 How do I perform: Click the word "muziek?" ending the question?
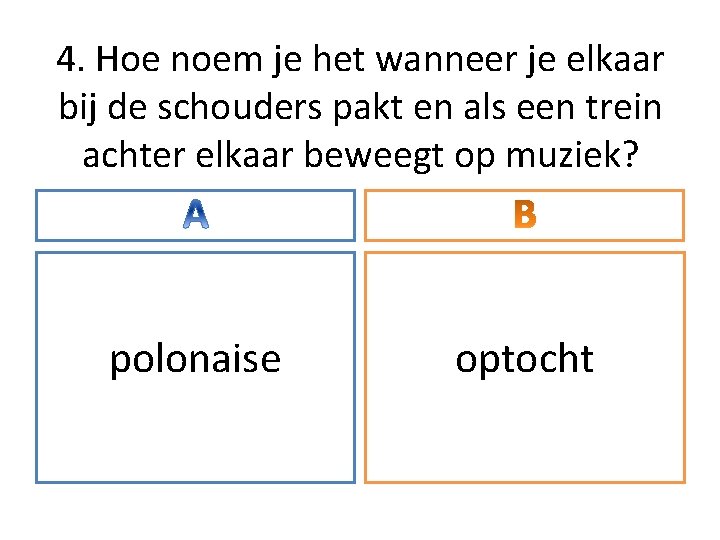coord(573,155)
